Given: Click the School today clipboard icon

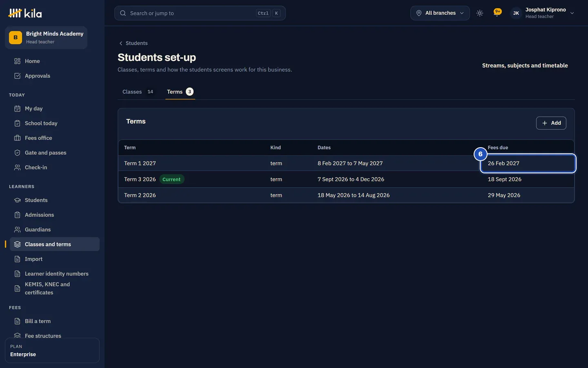Looking at the screenshot, I should [17, 123].
